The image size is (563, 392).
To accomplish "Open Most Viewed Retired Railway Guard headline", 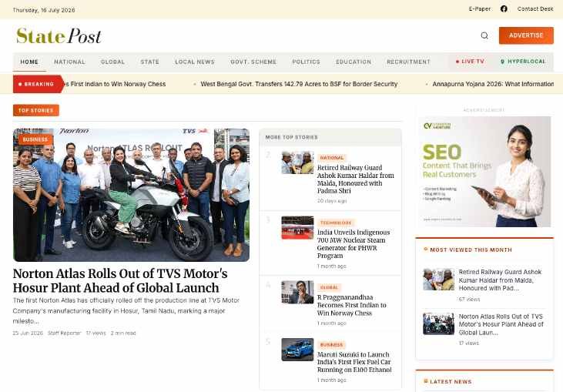I will pos(500,280).
